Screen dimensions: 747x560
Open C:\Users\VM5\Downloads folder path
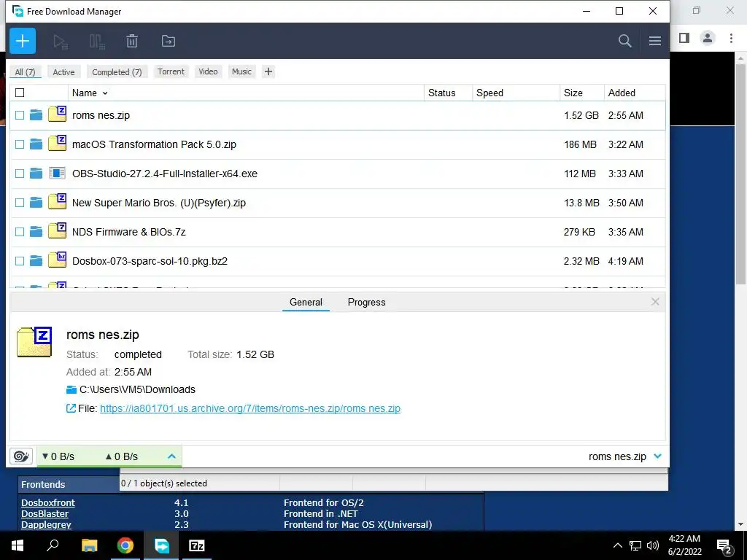[x=137, y=389]
